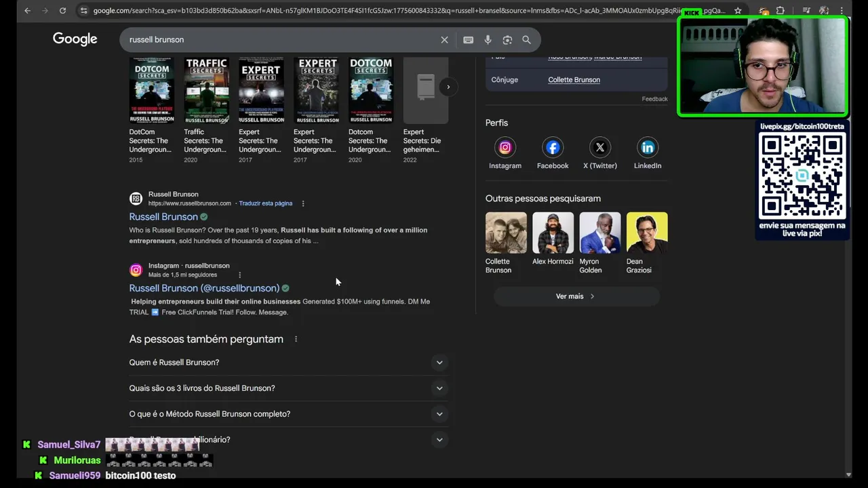The image size is (868, 488).
Task: Click 'Mais de 1,5 mi seguidores' text
Action: coord(183,275)
